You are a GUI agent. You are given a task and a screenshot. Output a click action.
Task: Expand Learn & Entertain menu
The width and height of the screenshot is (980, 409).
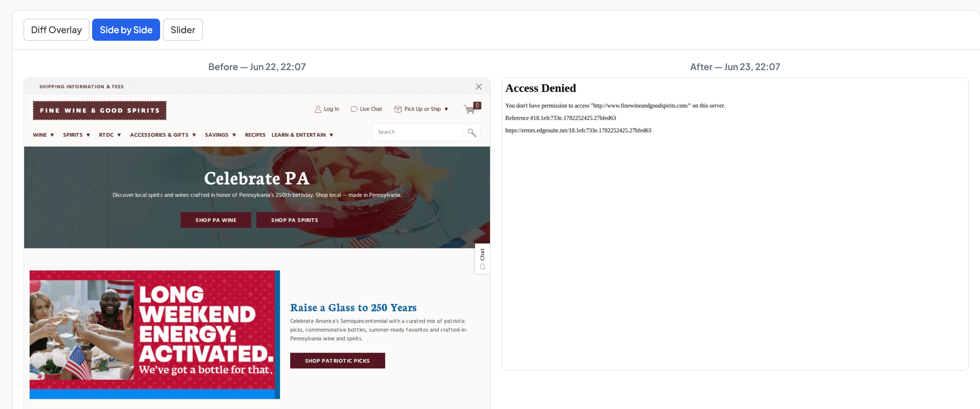tap(302, 135)
